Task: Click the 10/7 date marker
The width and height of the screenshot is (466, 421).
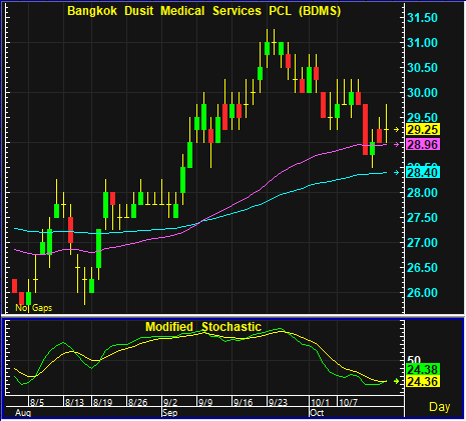Action: coord(348,402)
